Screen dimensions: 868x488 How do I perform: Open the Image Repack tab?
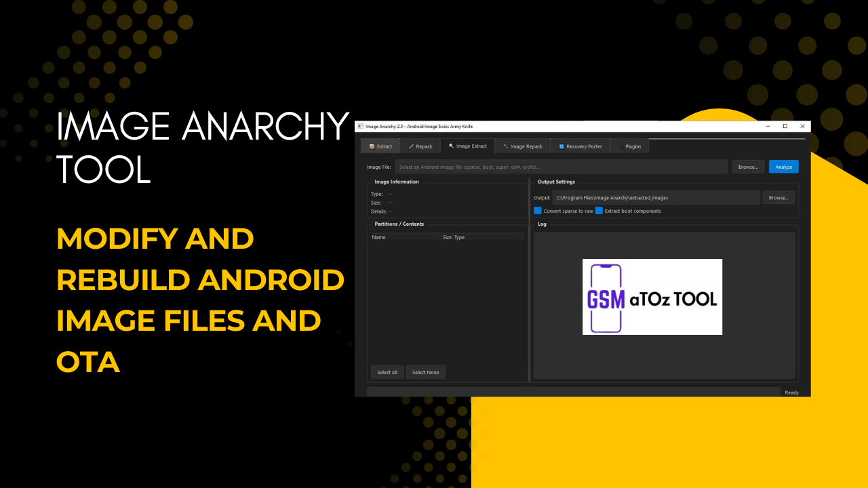coord(522,146)
